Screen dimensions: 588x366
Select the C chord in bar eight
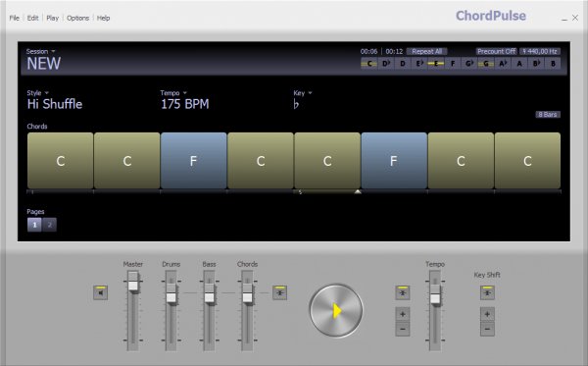pos(527,161)
